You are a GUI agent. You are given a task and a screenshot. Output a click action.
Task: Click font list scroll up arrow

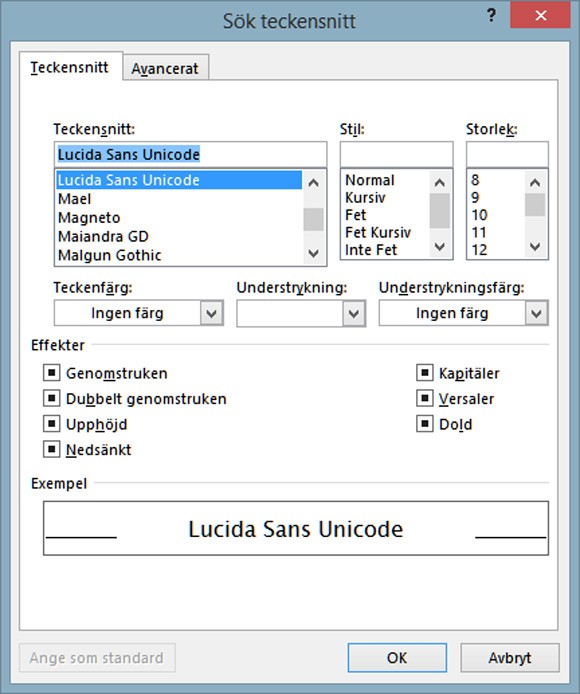coord(313,182)
